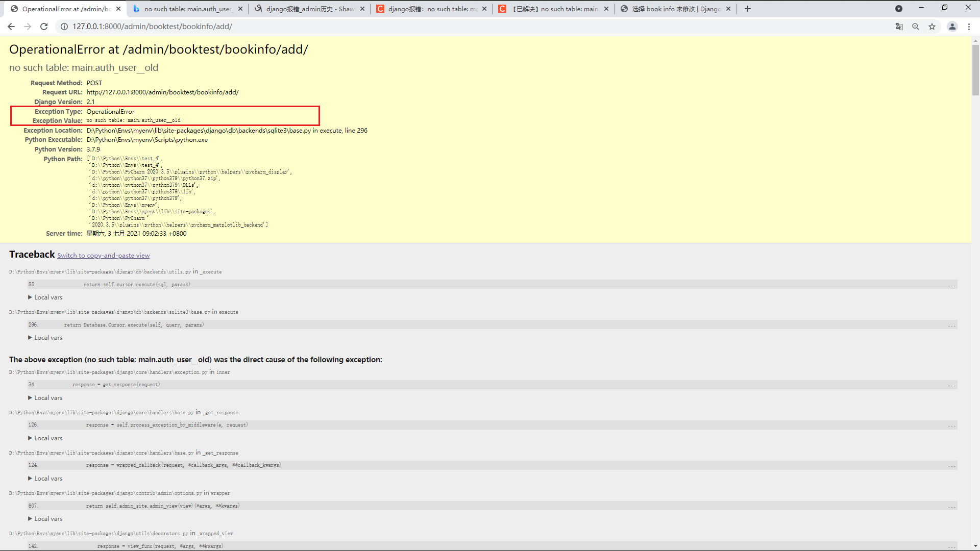Image resolution: width=980 pixels, height=551 pixels.
Task: Open a new tab with plus button
Action: 748,9
